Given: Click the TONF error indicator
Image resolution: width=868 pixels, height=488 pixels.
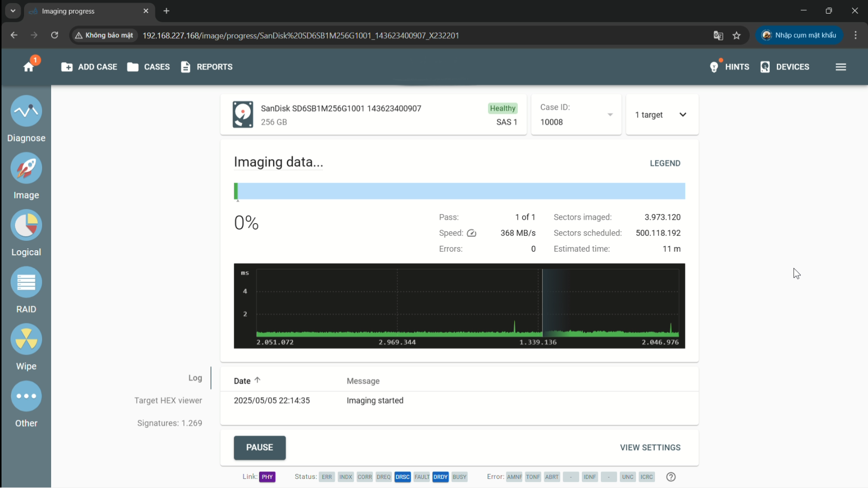Looking at the screenshot, I should point(533,477).
